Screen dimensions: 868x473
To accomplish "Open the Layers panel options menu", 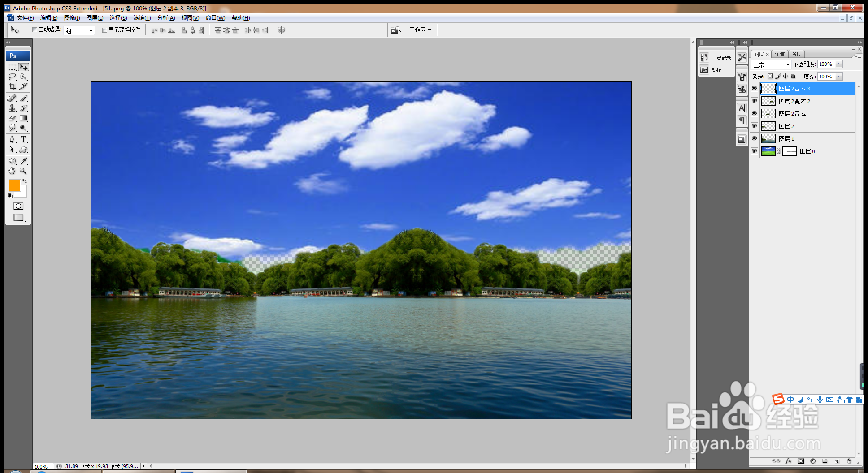I will coord(858,56).
